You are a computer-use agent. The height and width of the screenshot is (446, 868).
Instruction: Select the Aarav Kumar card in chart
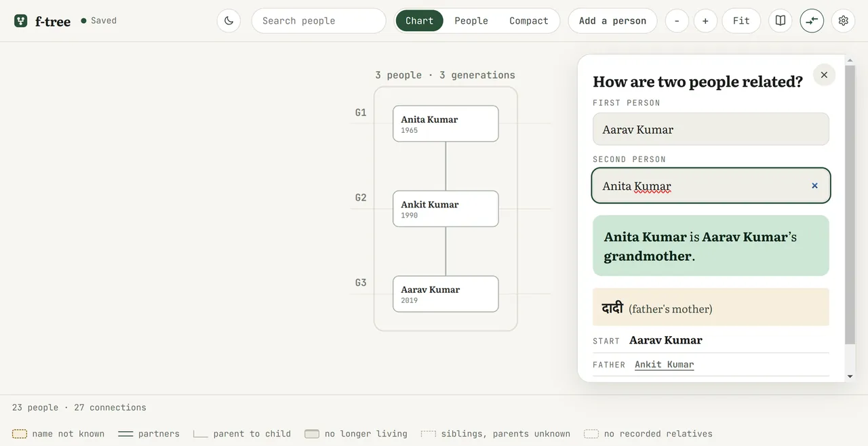pos(446,294)
